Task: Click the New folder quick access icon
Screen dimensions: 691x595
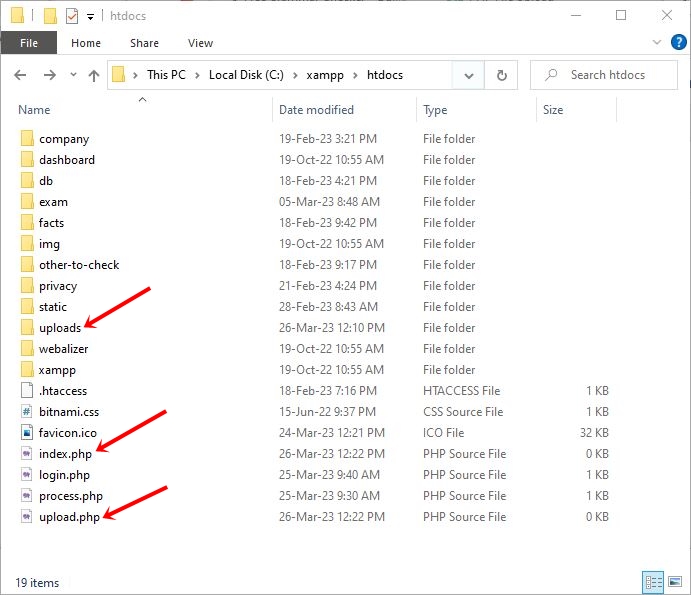Action: [50, 16]
